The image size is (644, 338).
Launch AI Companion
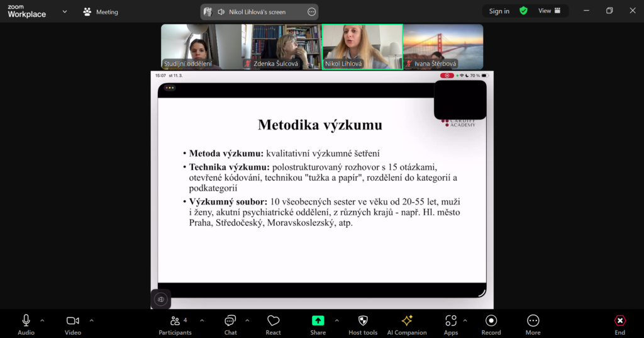407,324
